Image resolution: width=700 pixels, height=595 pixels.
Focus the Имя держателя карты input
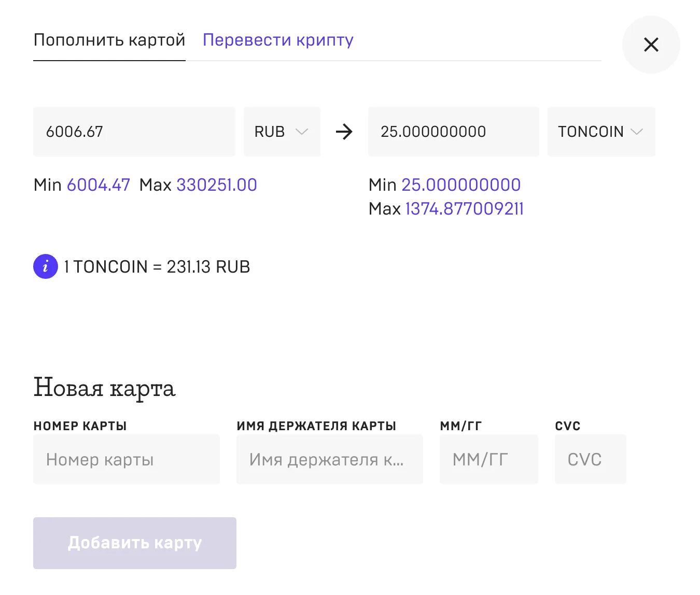coord(329,460)
